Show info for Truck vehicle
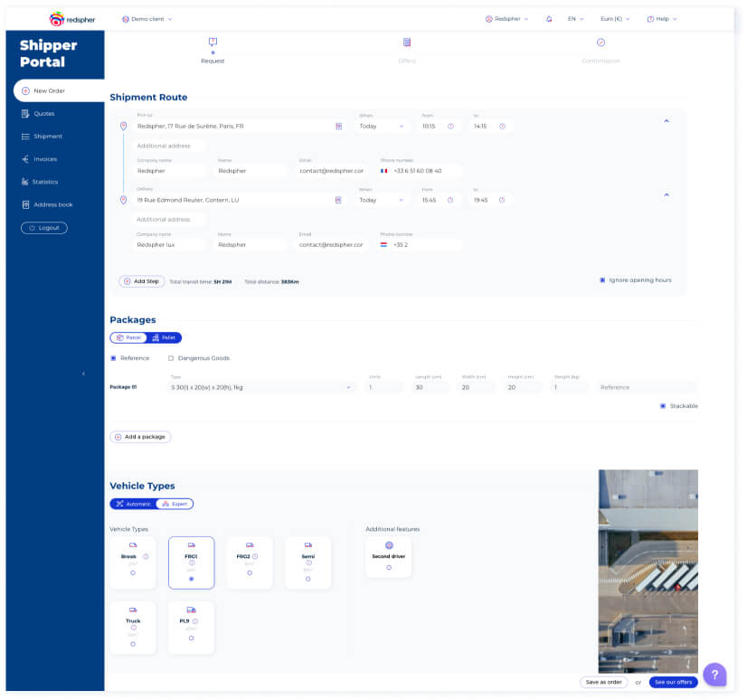Screen dimensions: 747x700 point(134,628)
